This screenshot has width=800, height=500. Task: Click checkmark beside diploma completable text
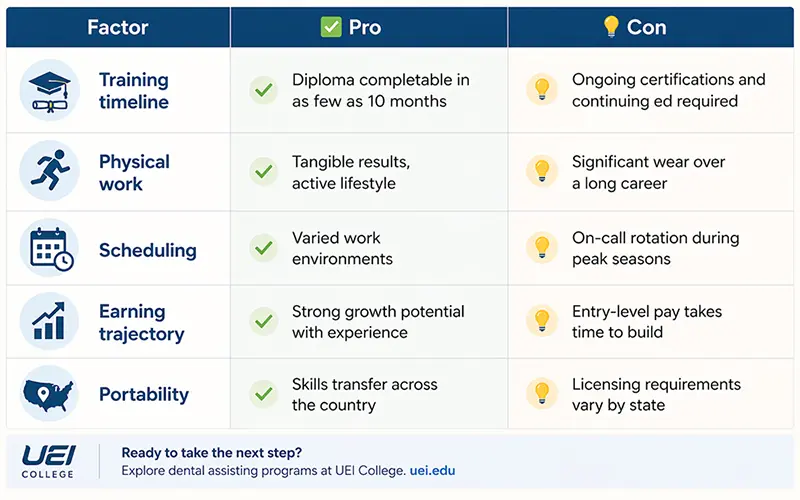pyautogui.click(x=263, y=90)
